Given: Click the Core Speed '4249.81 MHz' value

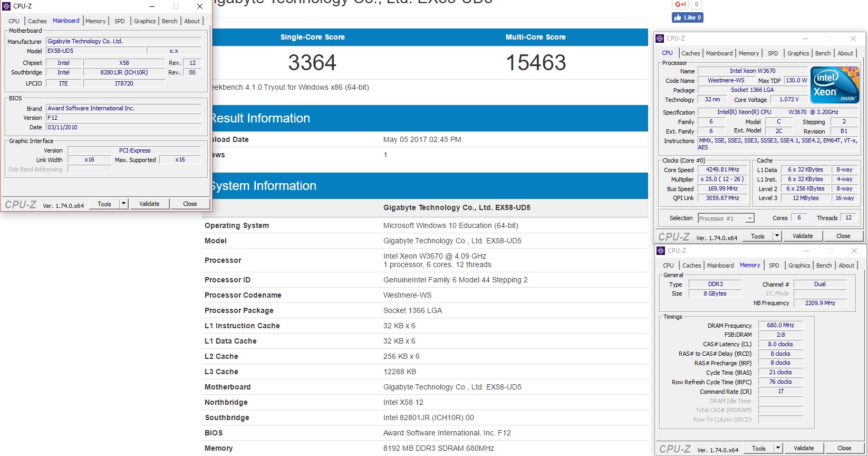Looking at the screenshot, I should tap(722, 169).
